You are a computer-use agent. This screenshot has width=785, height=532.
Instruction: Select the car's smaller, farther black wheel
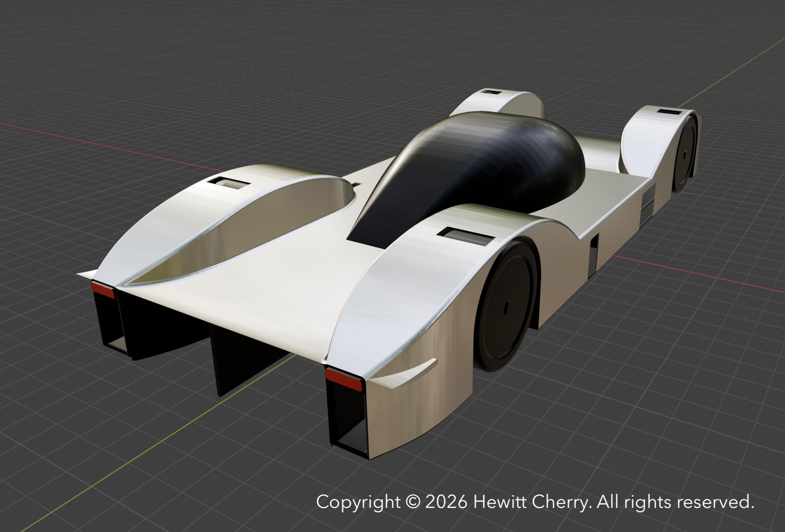[x=684, y=154]
